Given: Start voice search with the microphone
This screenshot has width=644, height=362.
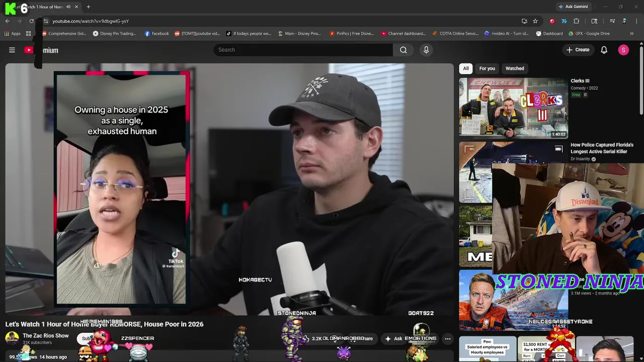Looking at the screenshot, I should [426, 50].
